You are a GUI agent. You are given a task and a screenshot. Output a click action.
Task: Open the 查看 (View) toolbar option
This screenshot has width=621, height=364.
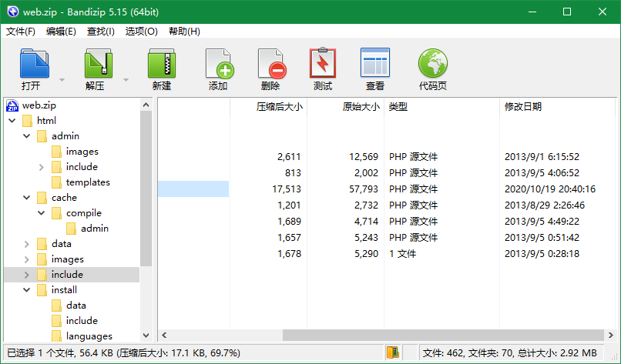(375, 62)
